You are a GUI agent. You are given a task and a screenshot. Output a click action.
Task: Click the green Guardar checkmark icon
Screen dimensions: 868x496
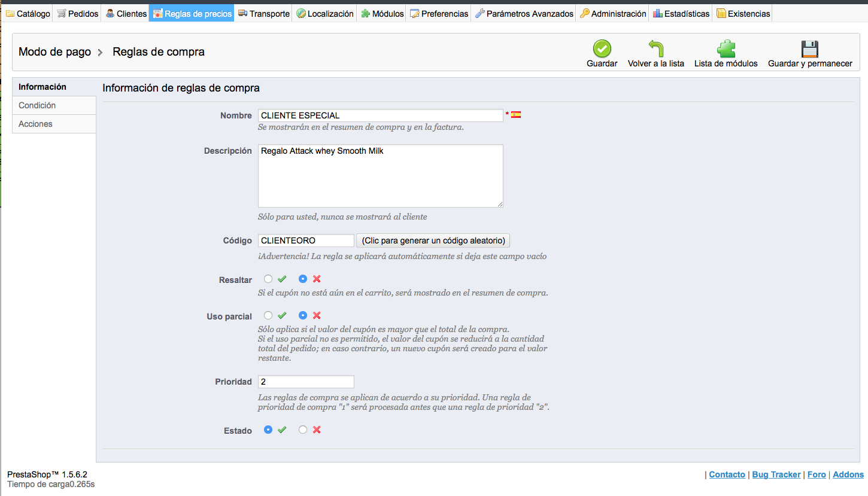pyautogui.click(x=602, y=48)
